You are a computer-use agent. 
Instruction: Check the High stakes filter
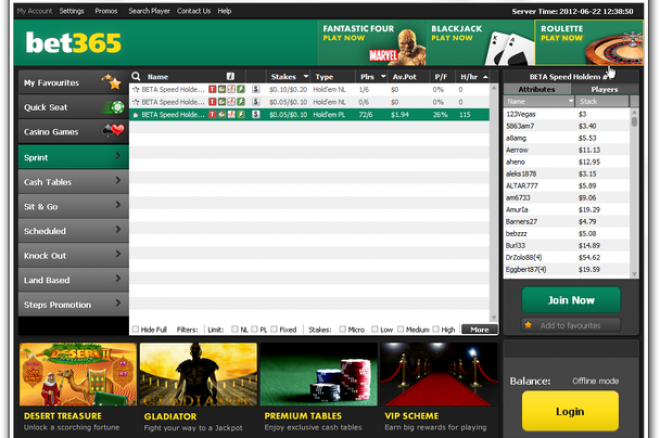click(436, 329)
